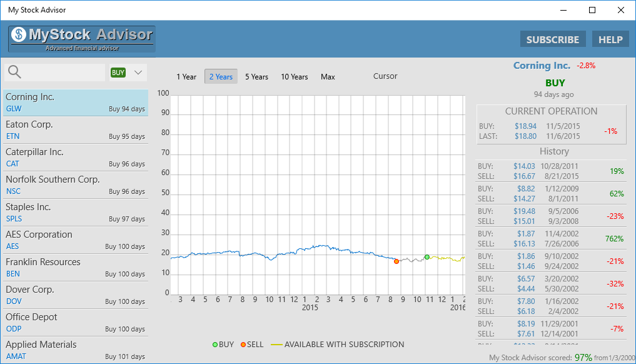Select Eaton Corp. in stock list

[76, 130]
